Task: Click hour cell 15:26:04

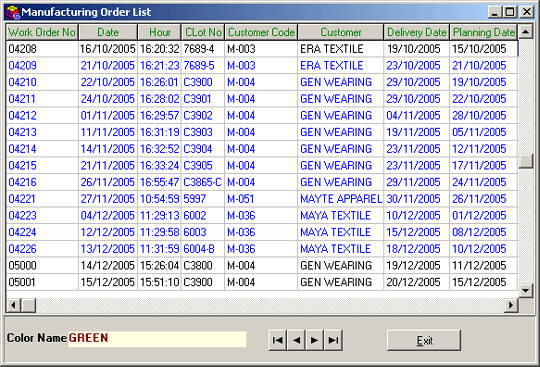Action: (159, 265)
